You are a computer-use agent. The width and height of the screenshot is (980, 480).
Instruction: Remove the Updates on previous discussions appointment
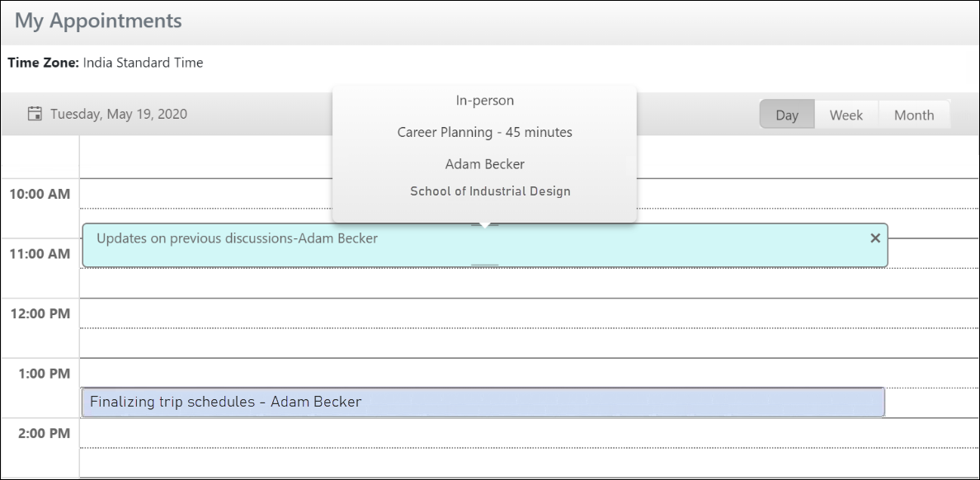875,238
